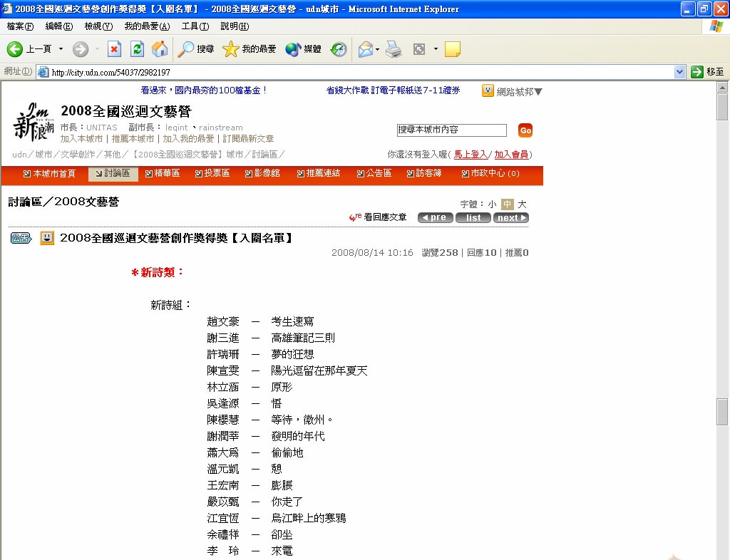
Task: Click the 公告 announcement badge icon
Action: click(x=21, y=238)
